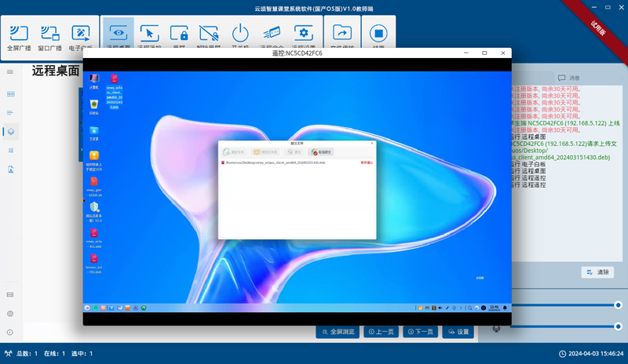
Task: Click the red status text on the file row
Action: click(367, 162)
